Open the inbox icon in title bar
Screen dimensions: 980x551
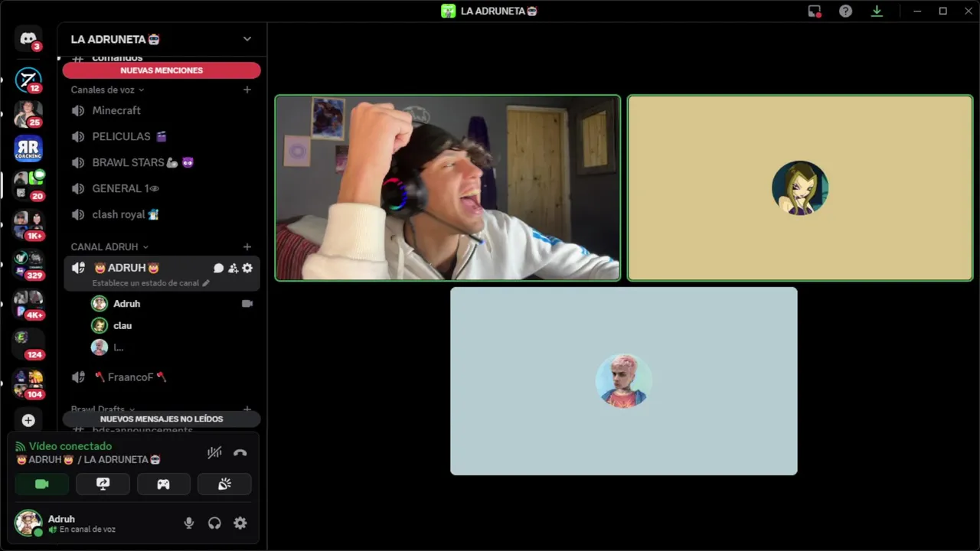[815, 11]
